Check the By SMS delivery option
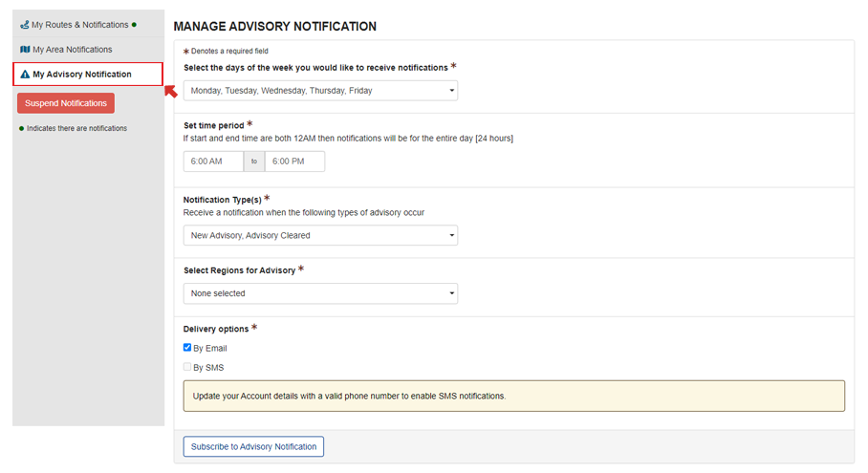Viewport: 868px width, 473px height. tap(187, 367)
